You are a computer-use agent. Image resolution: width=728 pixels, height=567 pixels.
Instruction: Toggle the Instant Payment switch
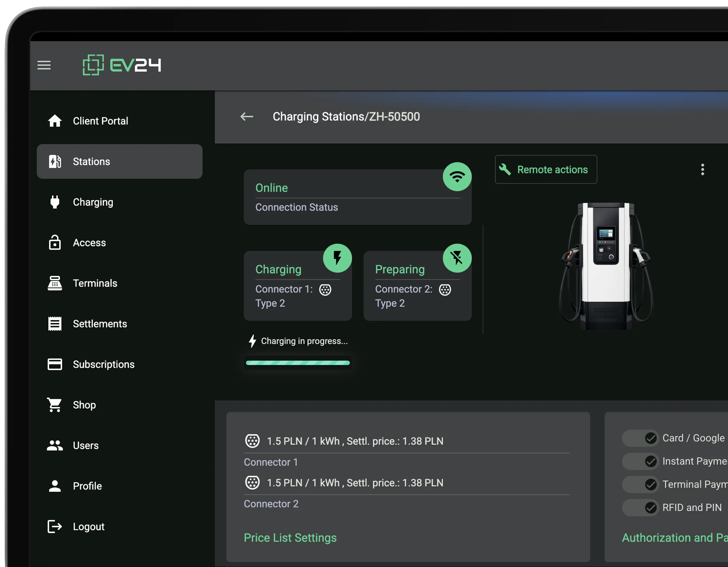pyautogui.click(x=640, y=461)
